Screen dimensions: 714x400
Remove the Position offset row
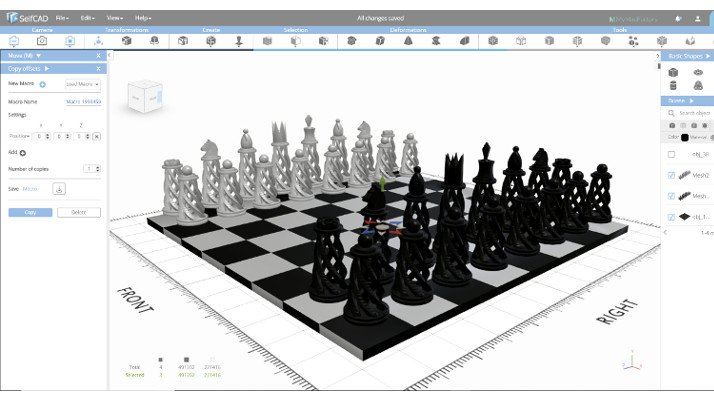point(97,136)
